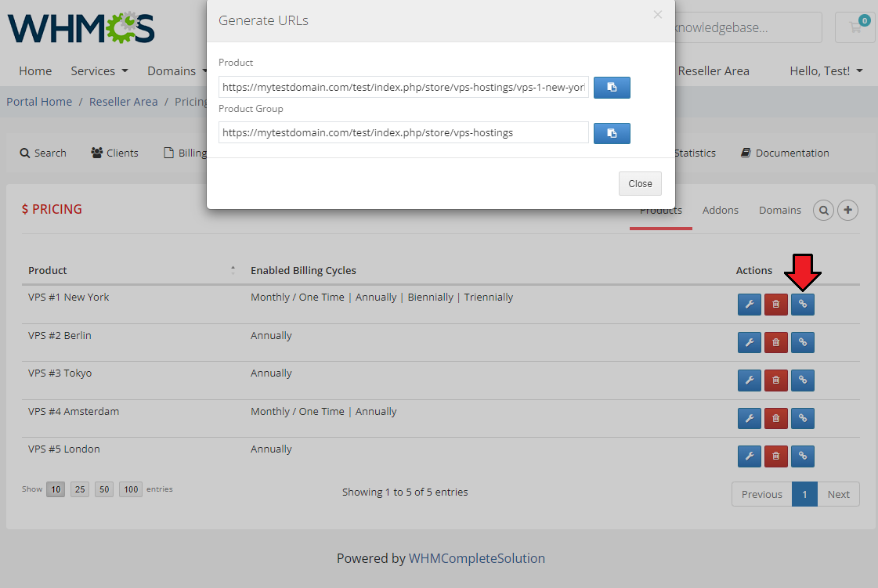Select the VPS #3 Tokyo product name
This screenshot has width=878, height=588.
click(x=60, y=373)
